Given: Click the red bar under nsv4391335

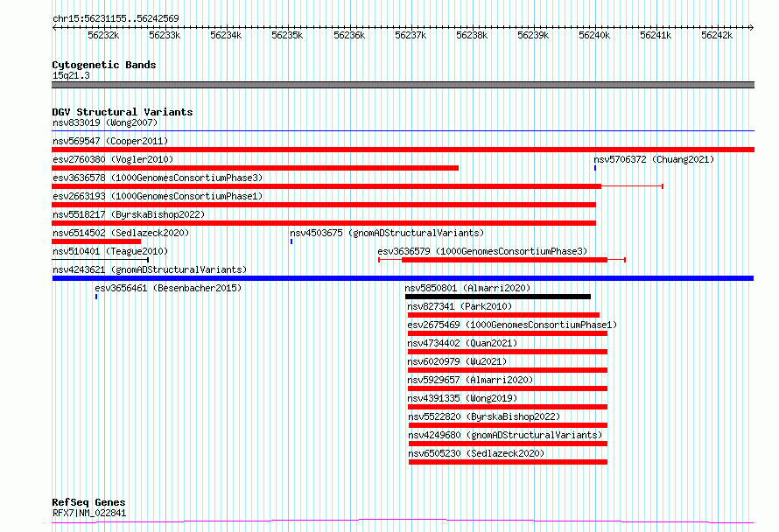Looking at the screenshot, I should click(x=508, y=407).
